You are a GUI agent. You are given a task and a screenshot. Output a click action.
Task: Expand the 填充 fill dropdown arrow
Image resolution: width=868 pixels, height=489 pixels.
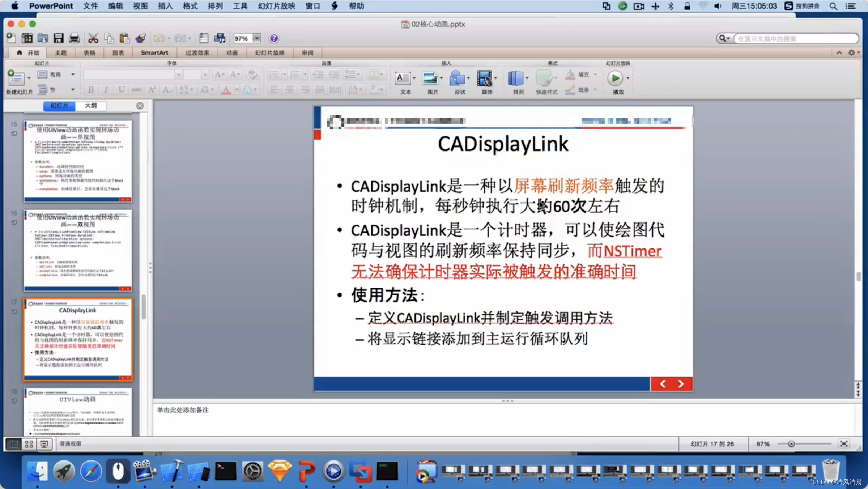[x=595, y=75]
